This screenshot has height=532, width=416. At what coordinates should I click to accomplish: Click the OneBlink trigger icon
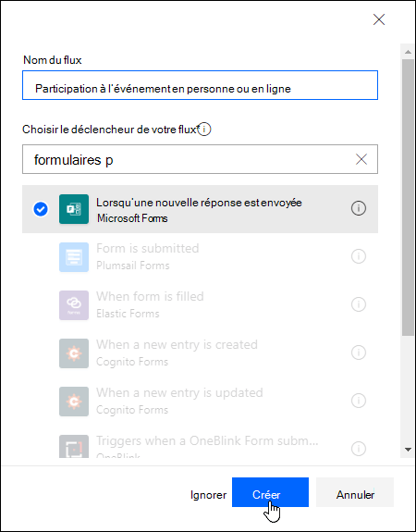coord(74,446)
